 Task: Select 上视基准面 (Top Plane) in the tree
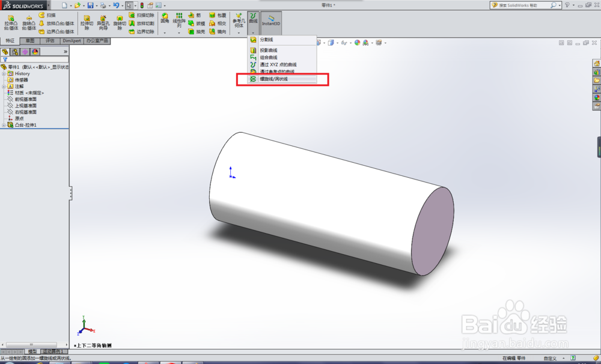22,106
